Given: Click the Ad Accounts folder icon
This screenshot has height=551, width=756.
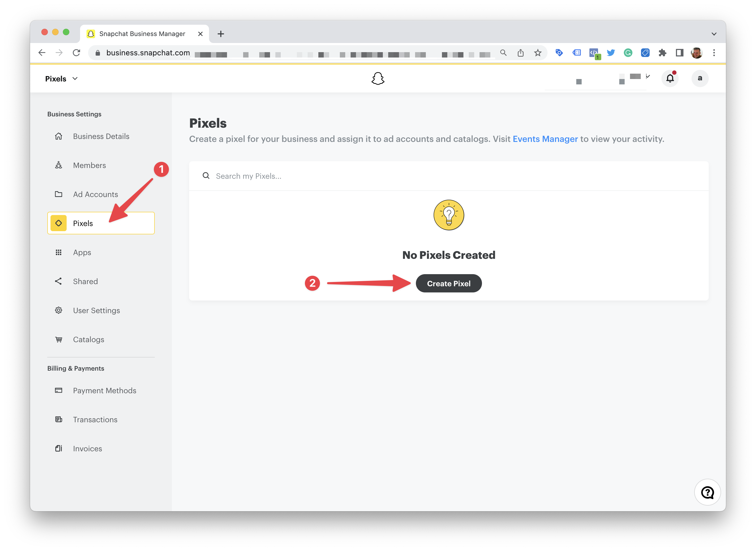Looking at the screenshot, I should click(x=58, y=194).
